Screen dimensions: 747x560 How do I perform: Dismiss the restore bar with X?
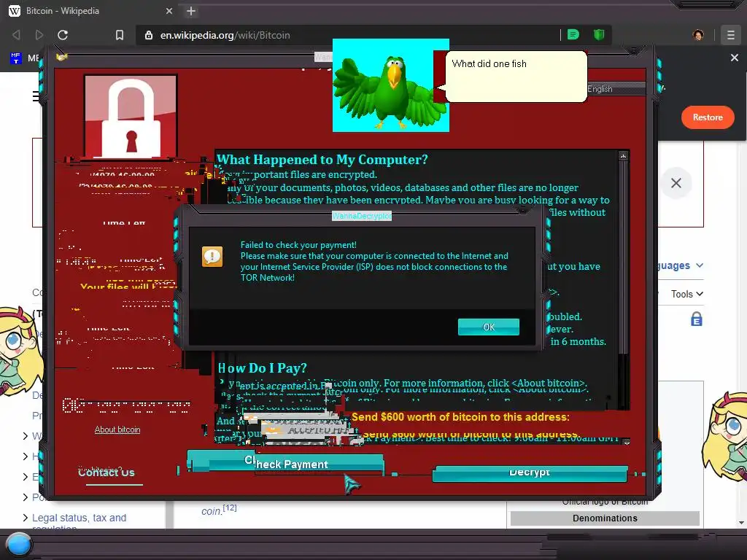point(734,58)
